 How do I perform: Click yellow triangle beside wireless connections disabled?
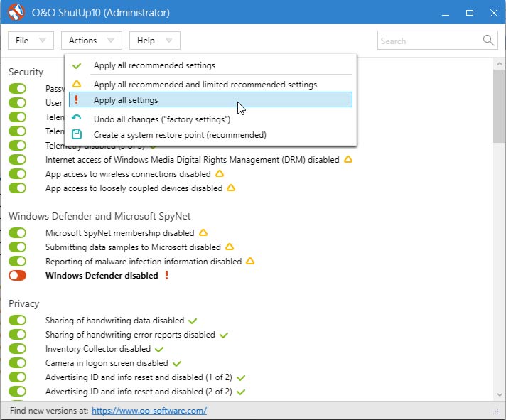(220, 173)
